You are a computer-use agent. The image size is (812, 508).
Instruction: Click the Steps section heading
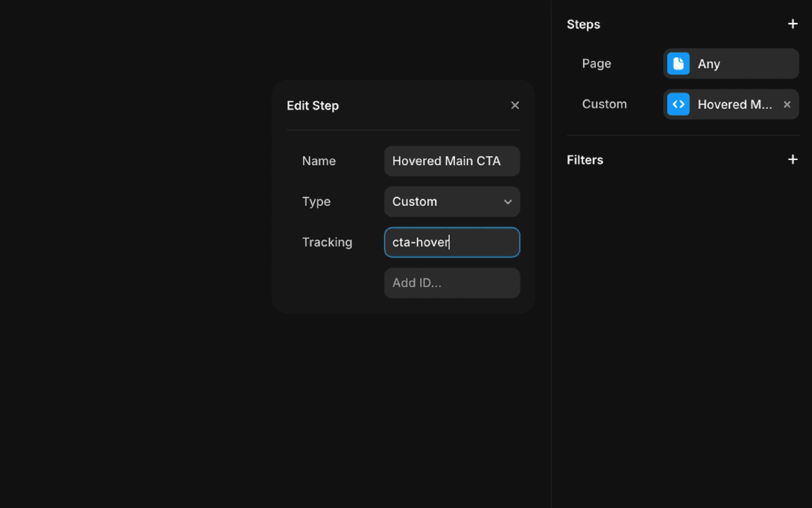[583, 24]
